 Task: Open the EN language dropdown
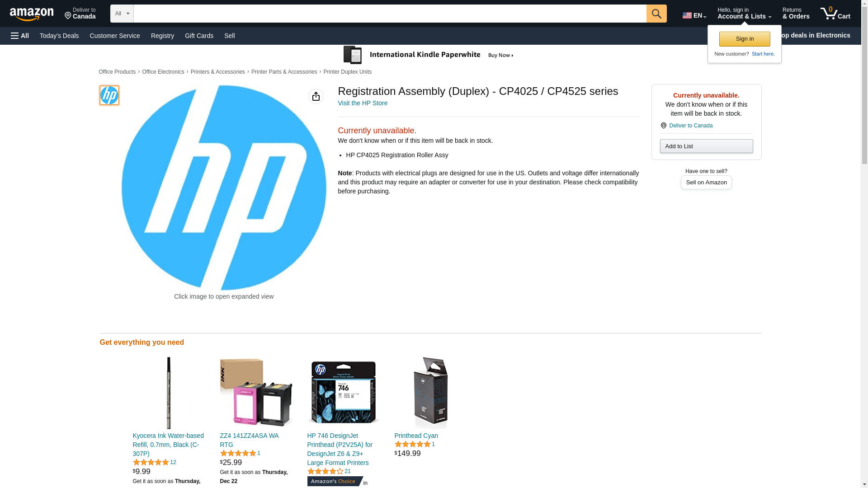pyautogui.click(x=694, y=15)
